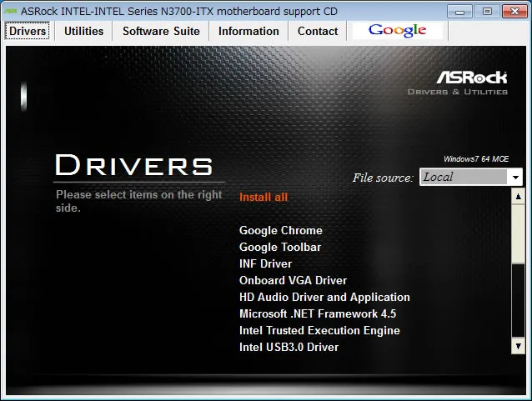The width and height of the screenshot is (532, 401).
Task: Switch to the Utilities tab
Action: 84,31
